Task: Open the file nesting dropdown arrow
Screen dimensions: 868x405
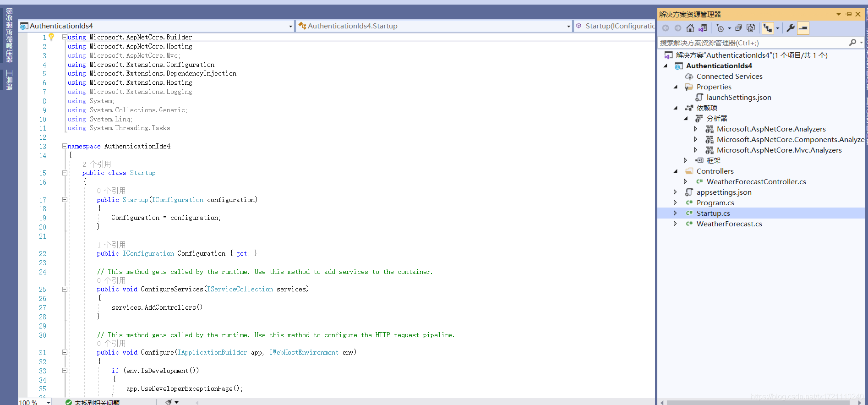Action: coord(777,28)
